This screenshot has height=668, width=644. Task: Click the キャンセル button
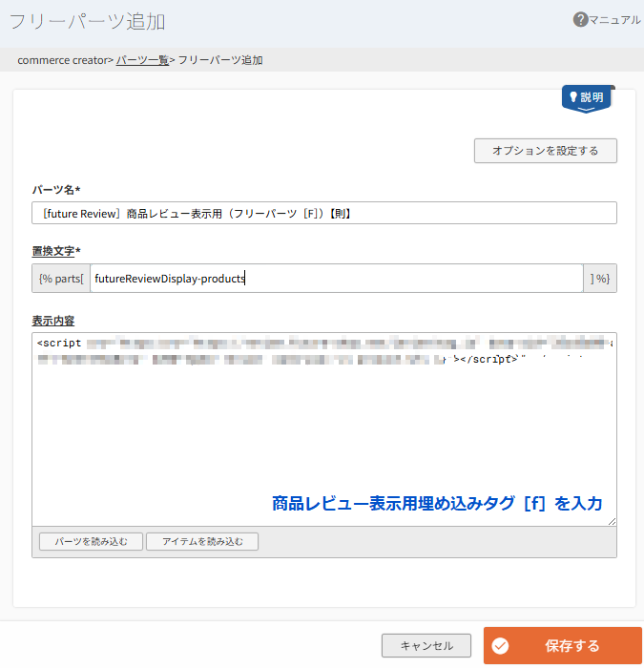[x=426, y=645]
